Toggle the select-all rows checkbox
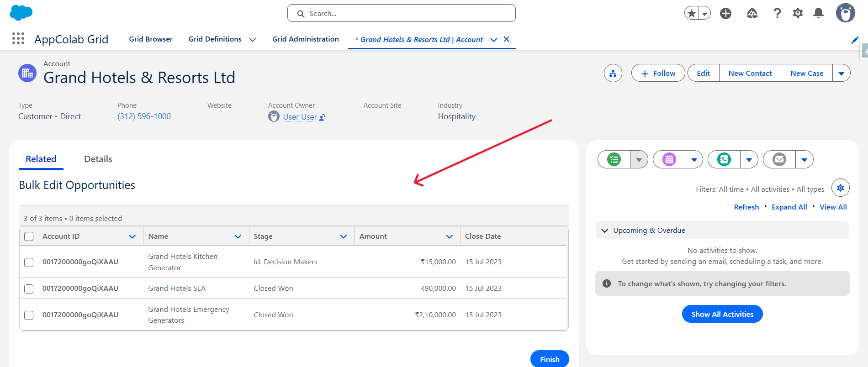868x367 pixels. pyautogui.click(x=29, y=236)
